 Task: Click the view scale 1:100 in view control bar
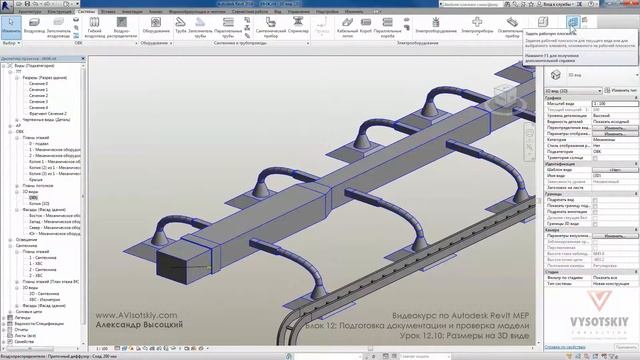102,349
